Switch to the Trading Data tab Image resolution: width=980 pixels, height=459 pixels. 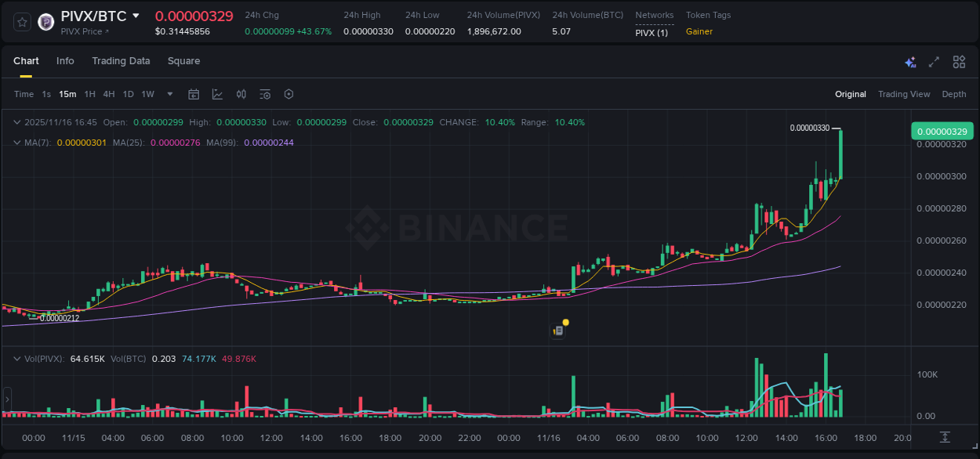point(121,61)
